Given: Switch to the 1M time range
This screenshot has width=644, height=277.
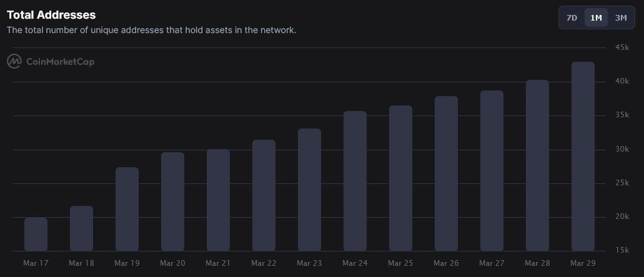Looking at the screenshot, I should [596, 17].
